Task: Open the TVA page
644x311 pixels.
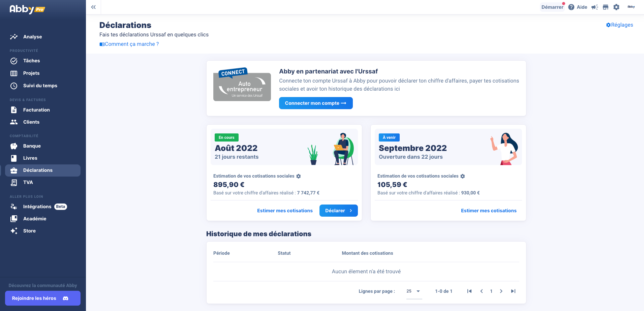Action: coord(28,182)
